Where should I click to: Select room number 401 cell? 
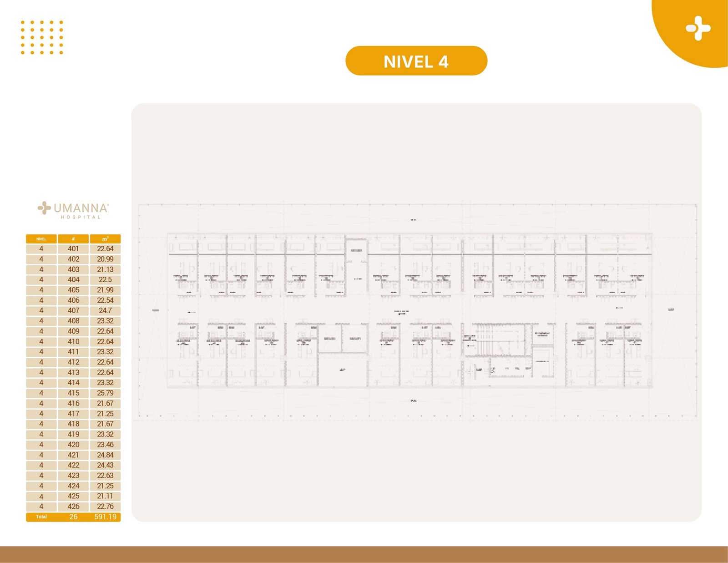[73, 249]
